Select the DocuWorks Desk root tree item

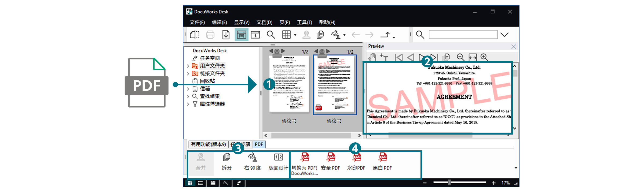(x=210, y=51)
